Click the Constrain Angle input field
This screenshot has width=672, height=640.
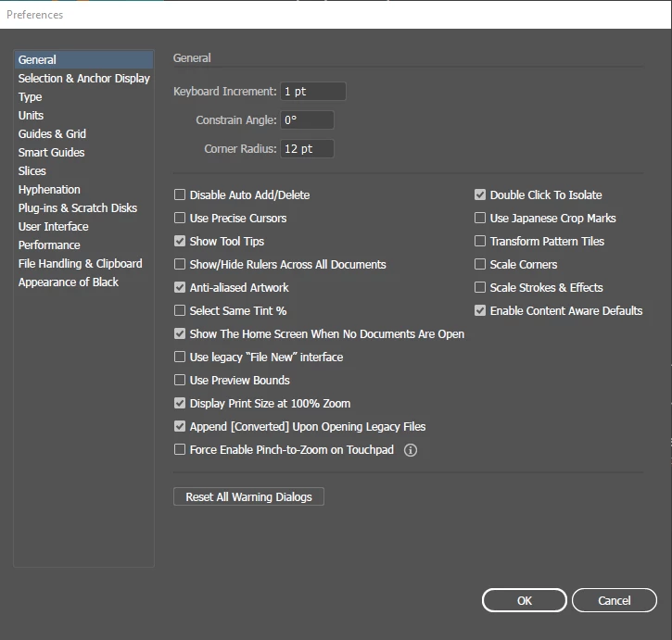click(308, 120)
